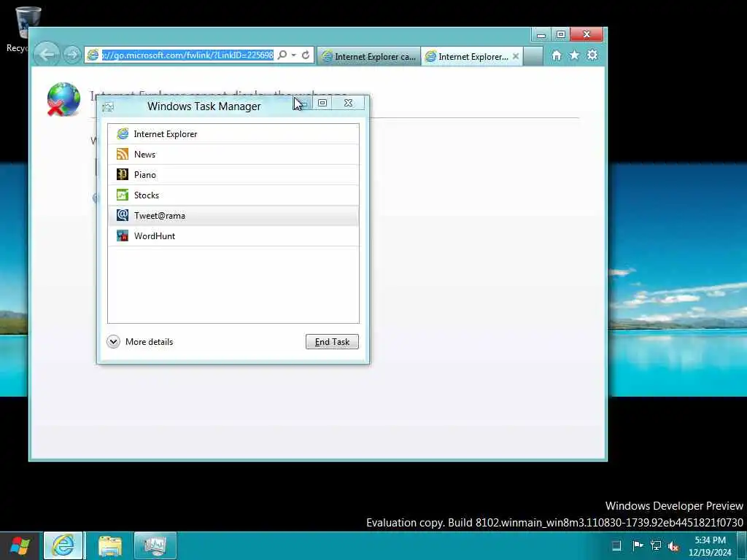Close the Windows Task Manager window

pyautogui.click(x=349, y=103)
